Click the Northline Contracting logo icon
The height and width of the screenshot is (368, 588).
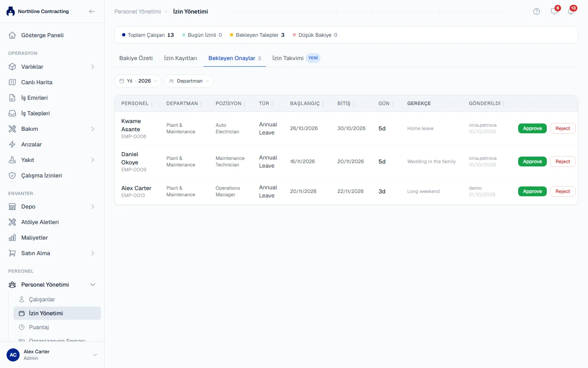[x=11, y=11]
